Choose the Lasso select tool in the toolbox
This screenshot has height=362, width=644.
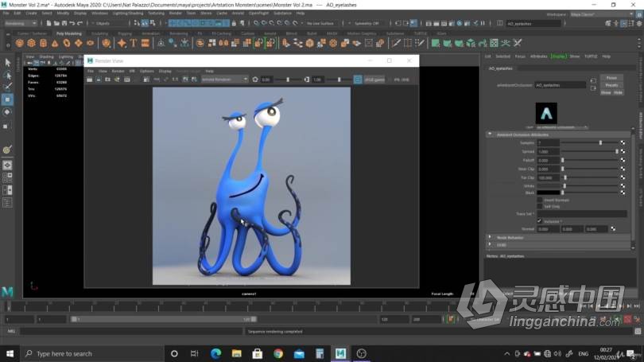[x=7, y=75]
